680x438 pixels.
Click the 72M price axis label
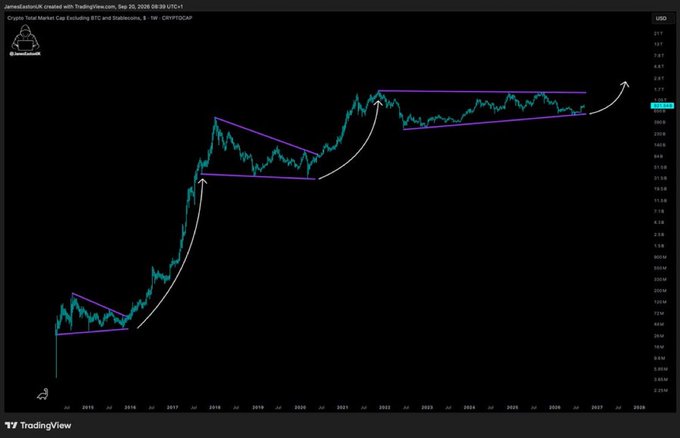click(x=659, y=313)
